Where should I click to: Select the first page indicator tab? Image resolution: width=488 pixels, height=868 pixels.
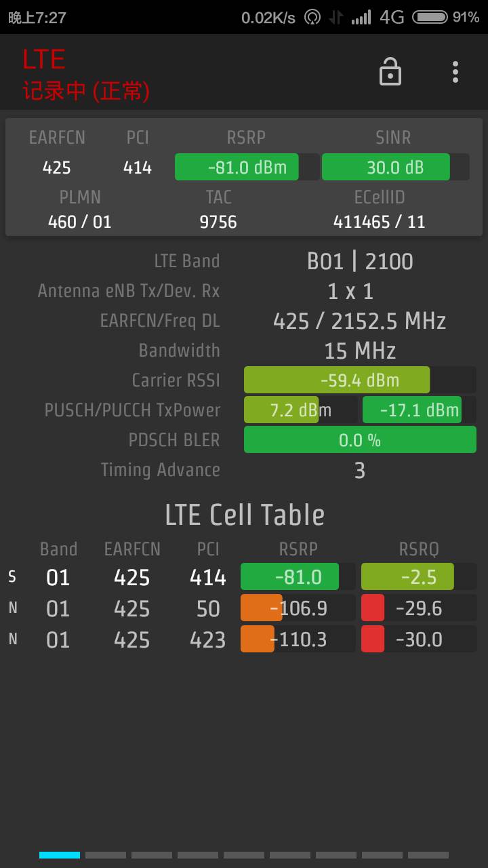pyautogui.click(x=60, y=855)
